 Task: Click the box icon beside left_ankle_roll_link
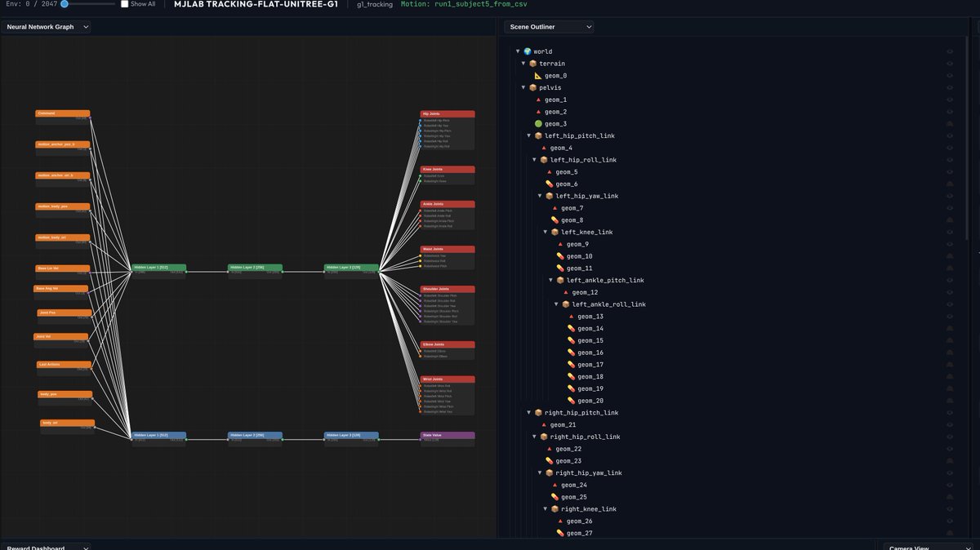[x=566, y=304]
